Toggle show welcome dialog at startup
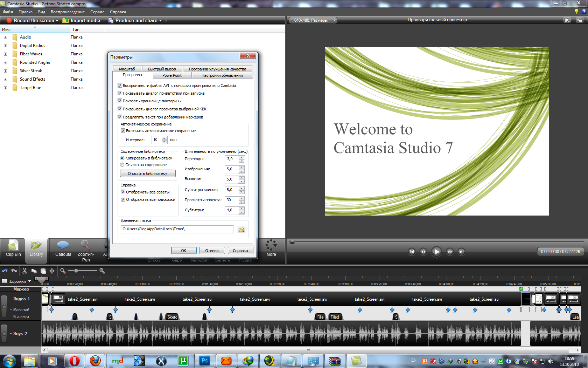The image size is (588, 368). 120,93
